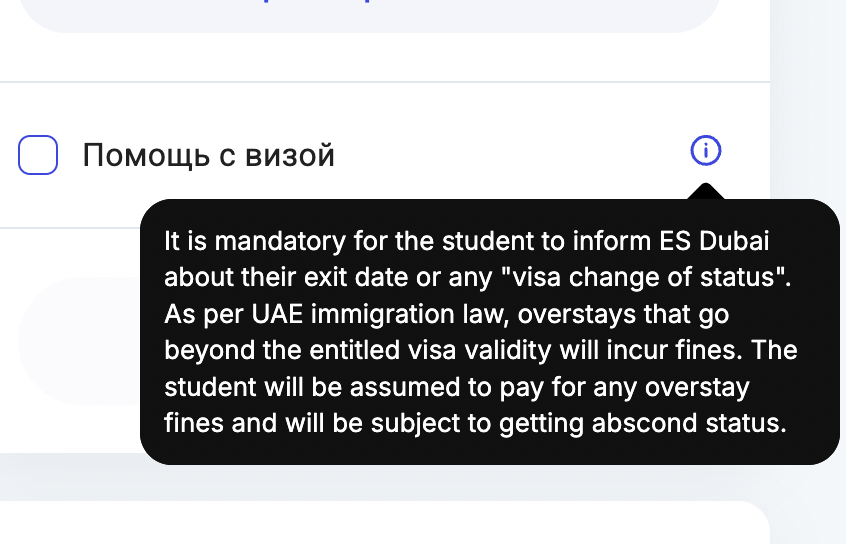The width and height of the screenshot is (846, 544).
Task: Click the "Помощь с визой" label text
Action: click(x=208, y=156)
